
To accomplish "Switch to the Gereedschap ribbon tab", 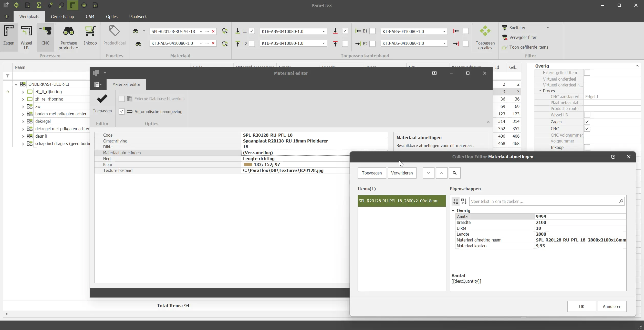I will (x=62, y=17).
